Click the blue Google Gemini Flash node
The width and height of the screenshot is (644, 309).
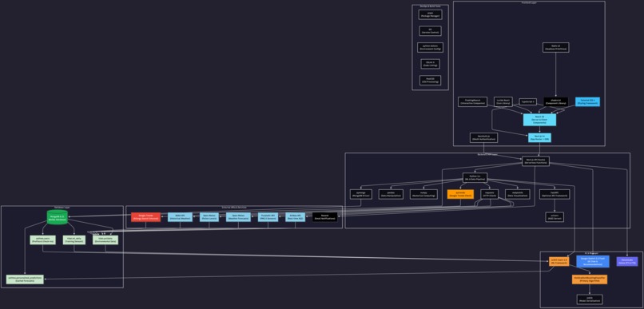pos(593,261)
